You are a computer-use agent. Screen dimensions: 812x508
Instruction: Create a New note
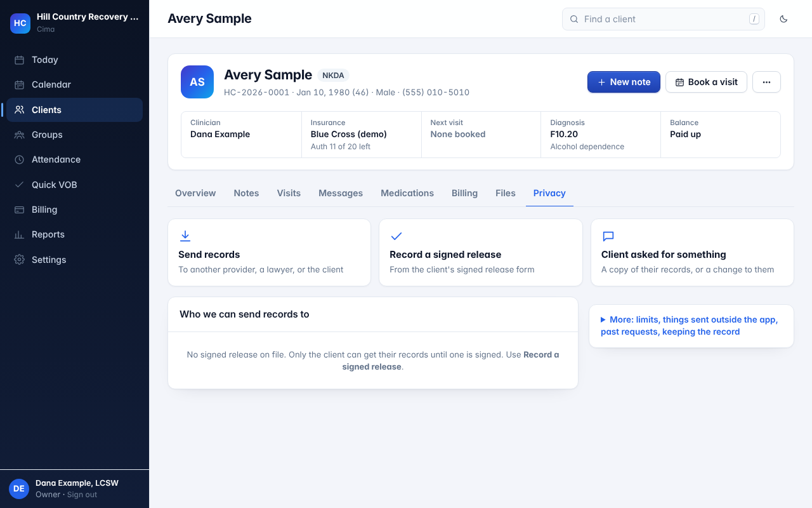[624, 82]
